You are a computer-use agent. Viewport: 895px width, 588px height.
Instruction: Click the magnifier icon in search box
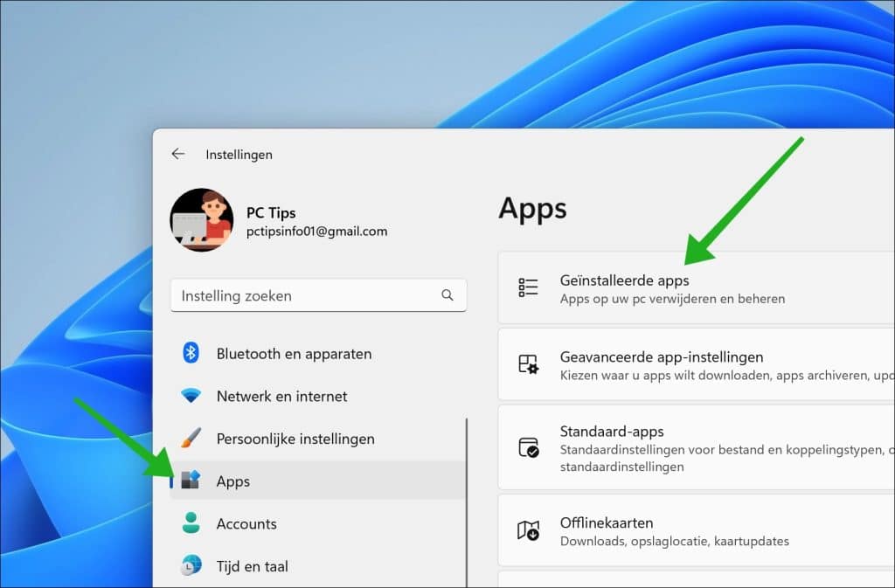point(447,294)
